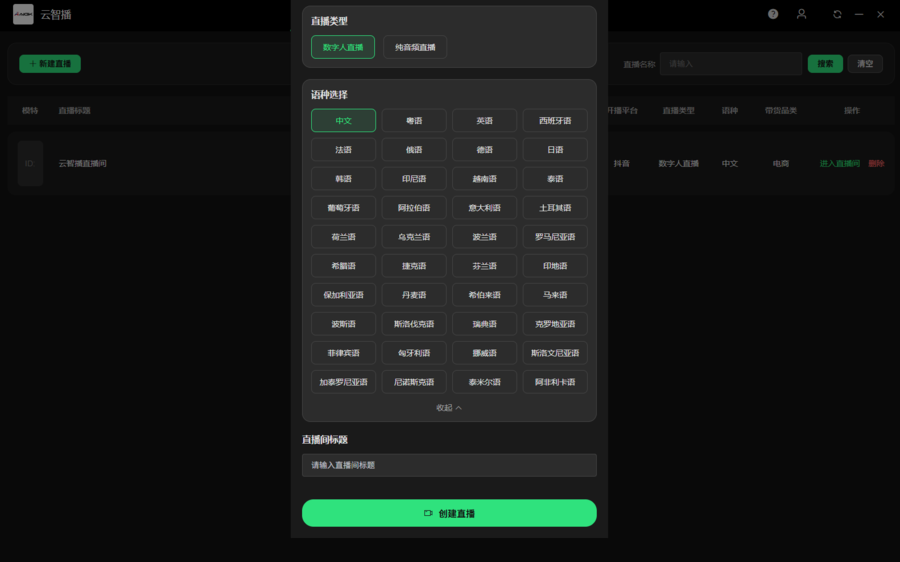
Task: Select the 加泰罗尼亚语 option
Action: pos(343,382)
